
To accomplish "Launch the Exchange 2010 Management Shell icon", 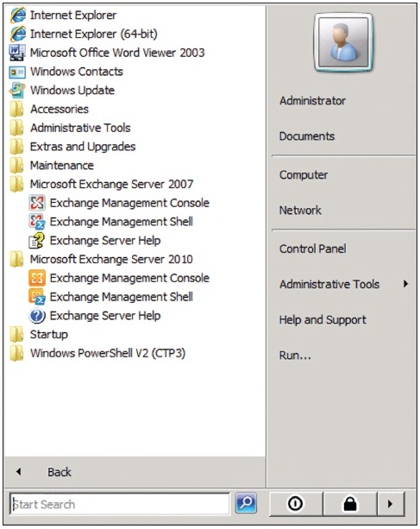I will [37, 297].
